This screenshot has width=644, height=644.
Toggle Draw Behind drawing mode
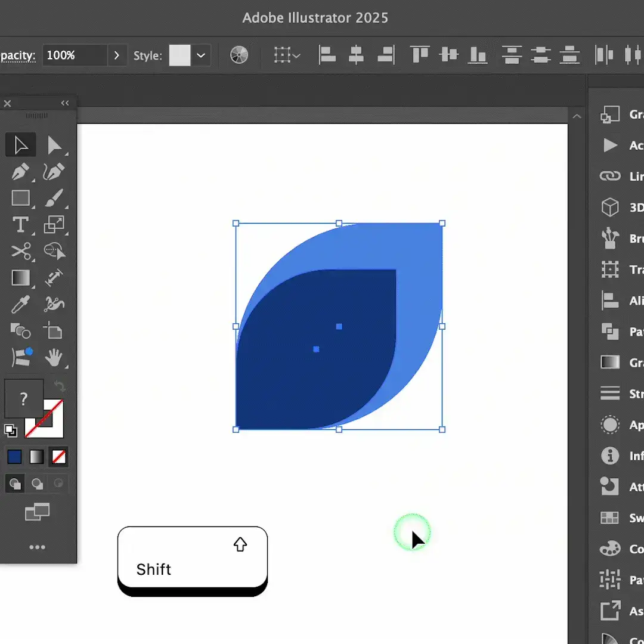tap(36, 484)
